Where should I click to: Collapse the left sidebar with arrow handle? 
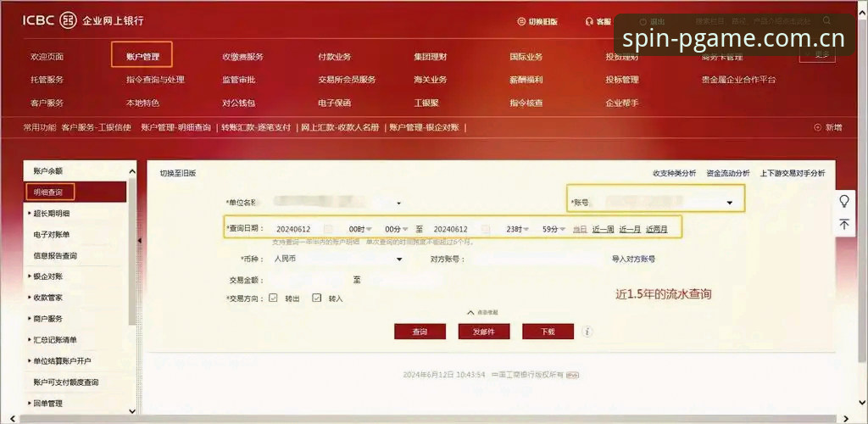point(140,241)
